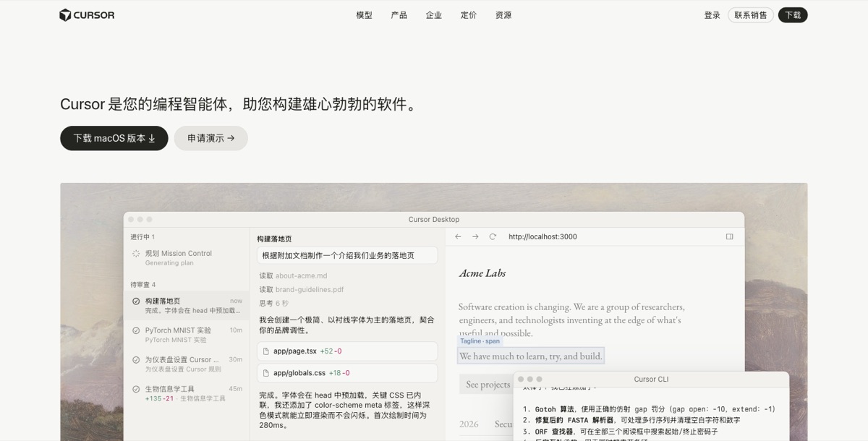
Task: Click the 进行中 1 section header
Action: (x=142, y=237)
